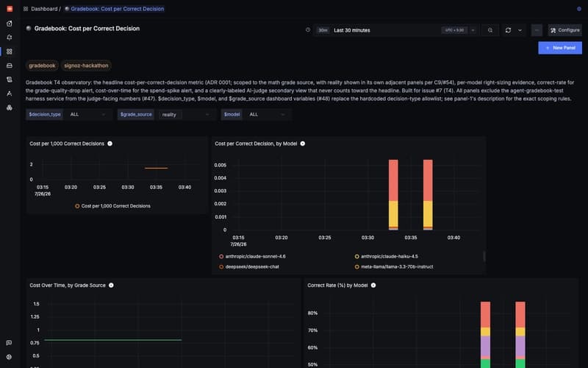The height and width of the screenshot is (368, 588).
Task: Toggle Cost per 1,000 Correct Decisions legend series
Action: click(x=113, y=206)
